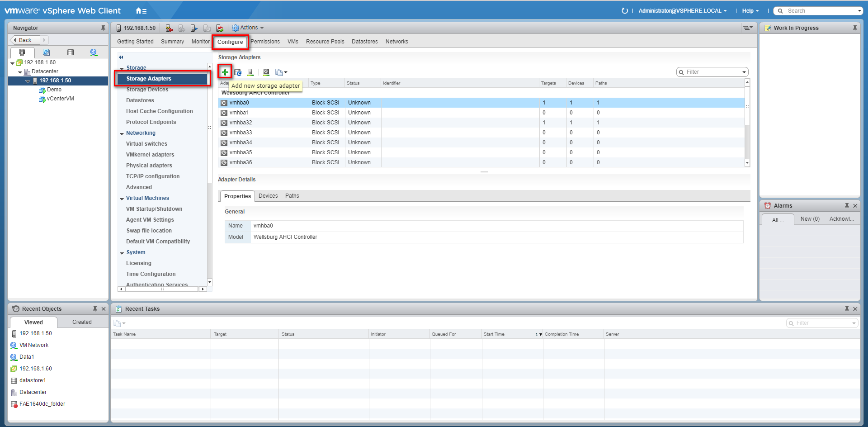Click the first host toolbar icon beside 192.168.1.50

coord(169,28)
